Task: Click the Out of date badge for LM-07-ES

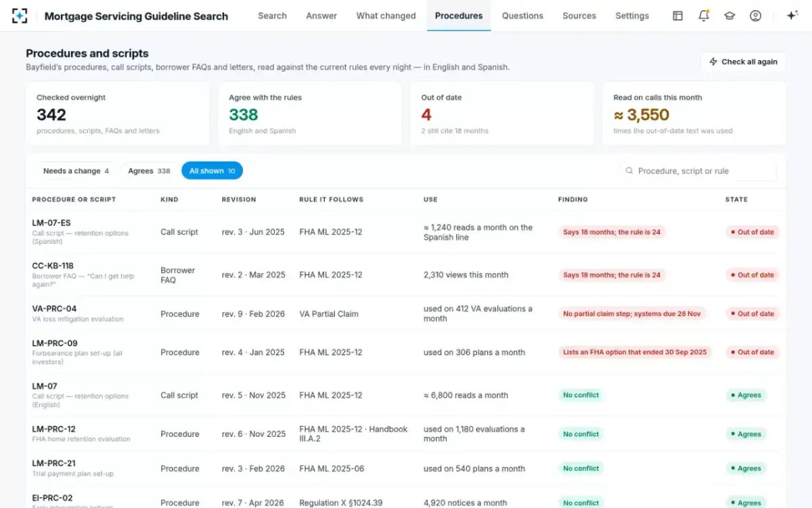Action: coord(752,232)
